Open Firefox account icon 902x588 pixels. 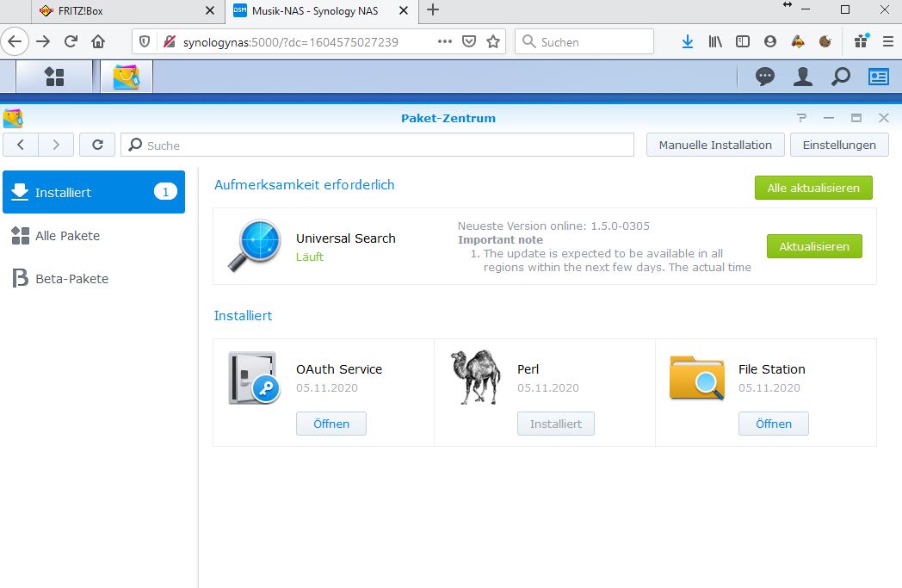[x=770, y=41]
